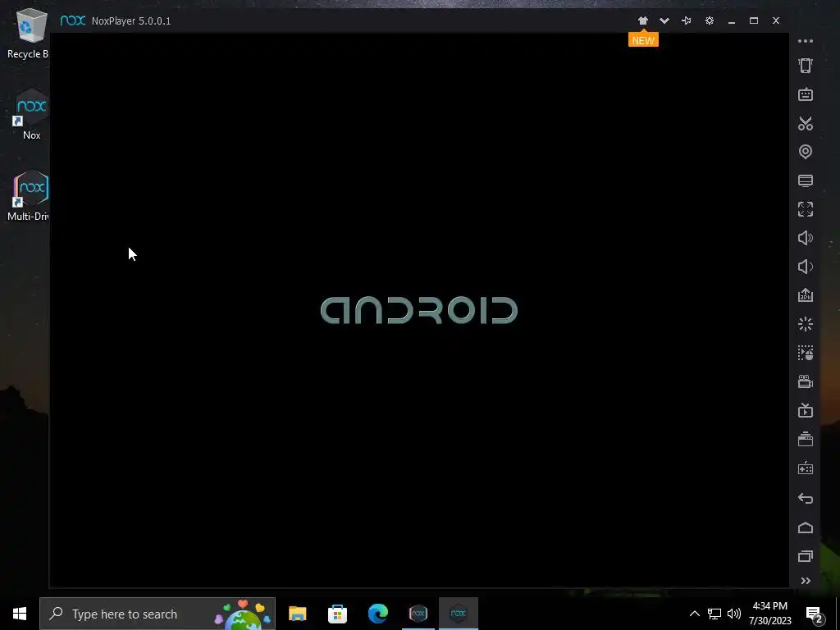
Task: Open the clock showing 4:34 PM
Action: pyautogui.click(x=769, y=614)
